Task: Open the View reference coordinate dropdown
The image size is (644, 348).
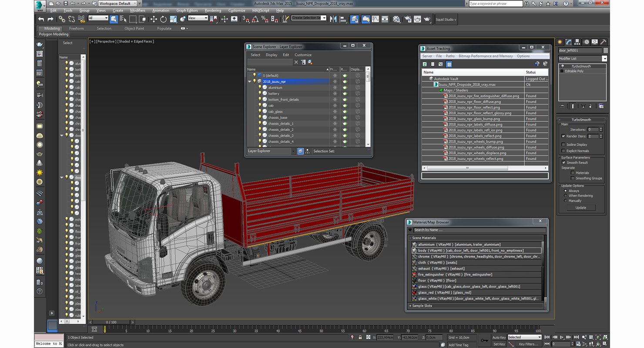Action: pos(198,18)
